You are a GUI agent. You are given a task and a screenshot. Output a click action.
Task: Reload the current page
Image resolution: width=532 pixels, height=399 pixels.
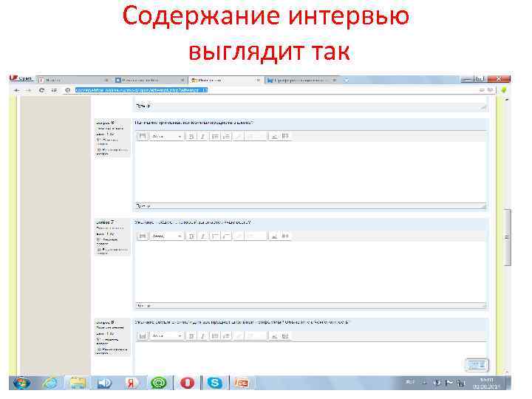pyautogui.click(x=41, y=90)
